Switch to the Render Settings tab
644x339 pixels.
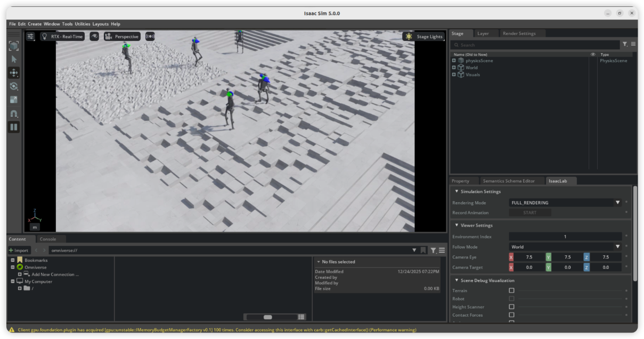coord(519,34)
